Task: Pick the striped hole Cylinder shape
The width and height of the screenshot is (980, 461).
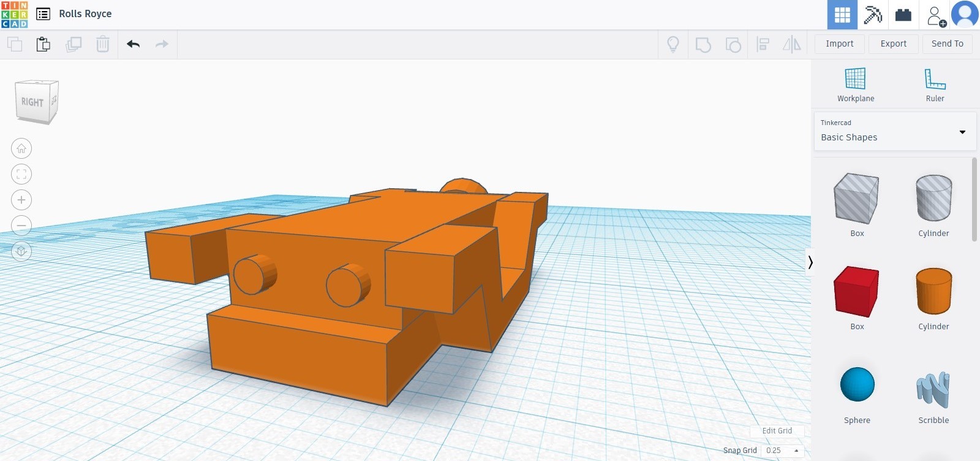Action: click(933, 197)
